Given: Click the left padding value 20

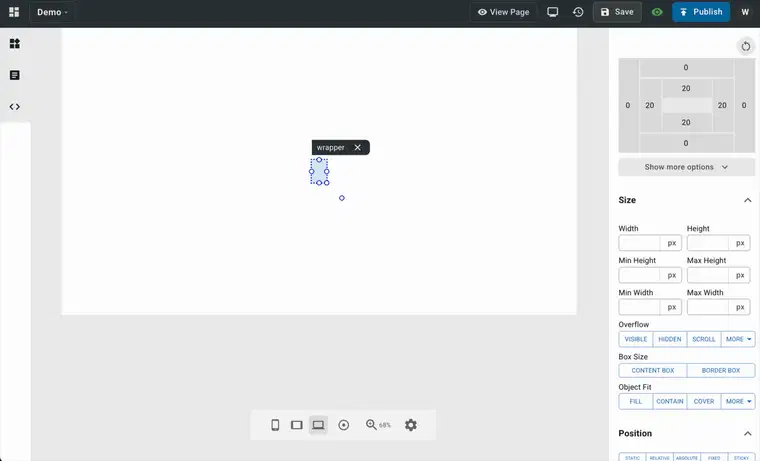Looking at the screenshot, I should coord(649,105).
